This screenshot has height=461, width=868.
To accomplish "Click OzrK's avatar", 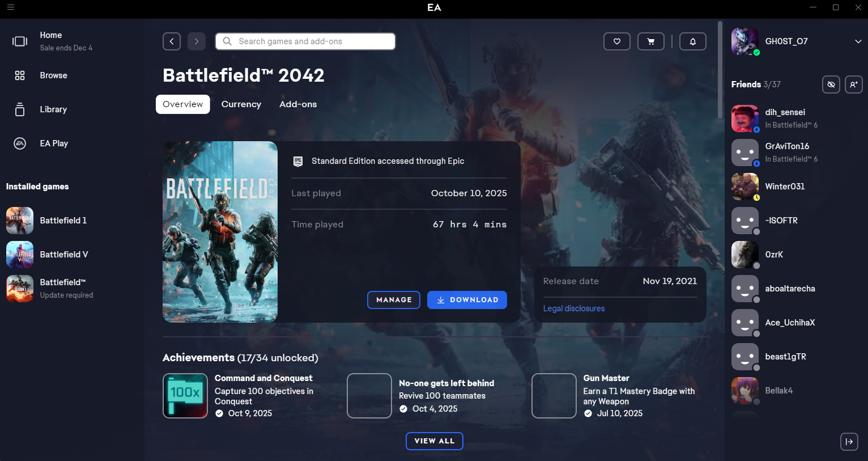I will click(745, 255).
